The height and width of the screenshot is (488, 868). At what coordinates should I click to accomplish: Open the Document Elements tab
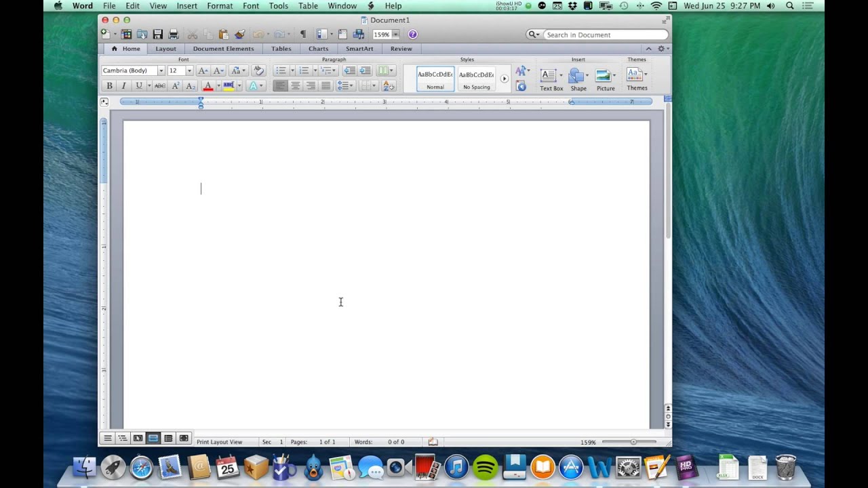[x=223, y=49]
